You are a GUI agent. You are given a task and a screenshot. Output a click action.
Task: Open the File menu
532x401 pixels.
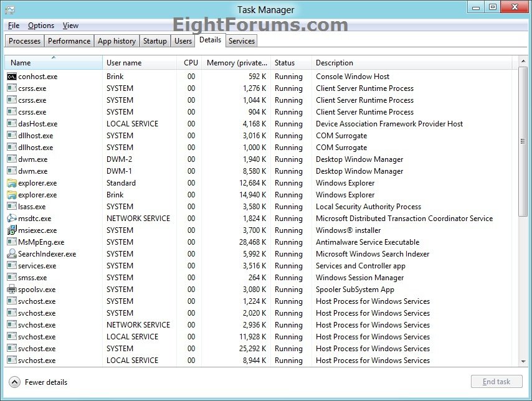(14, 26)
